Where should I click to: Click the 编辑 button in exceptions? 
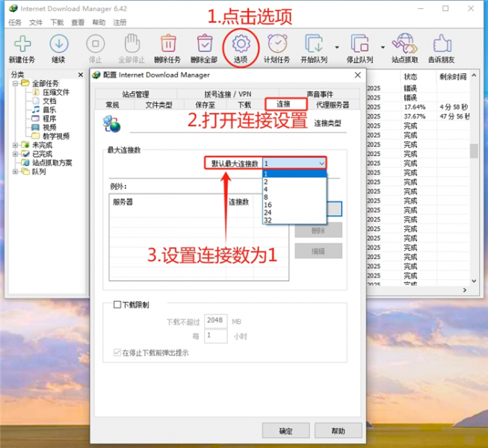[318, 251]
